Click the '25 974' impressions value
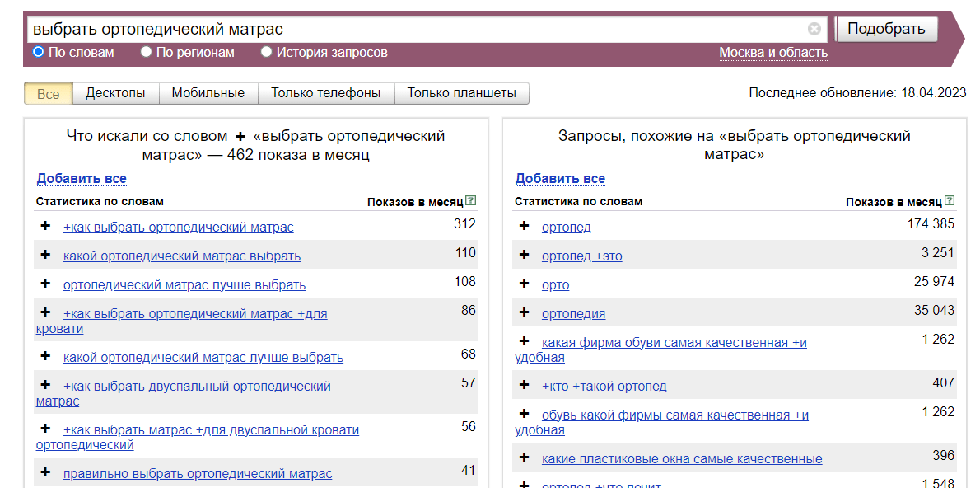Screen dimensions: 980x488 point(934,282)
